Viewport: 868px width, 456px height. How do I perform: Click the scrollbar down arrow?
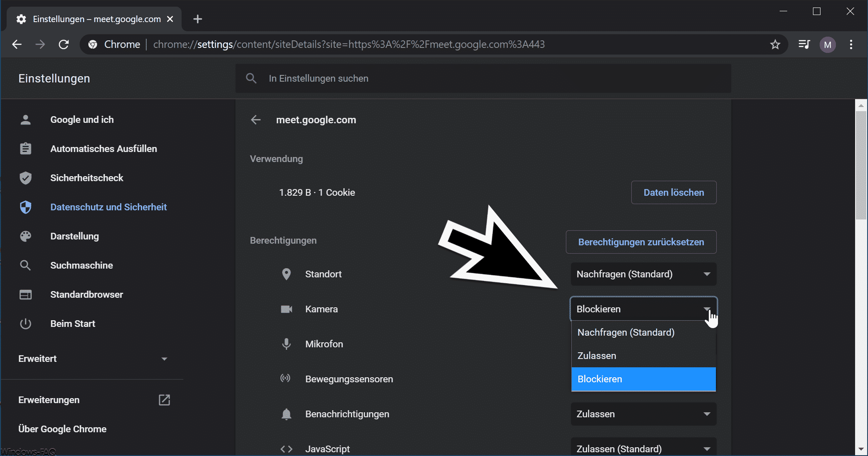861,449
